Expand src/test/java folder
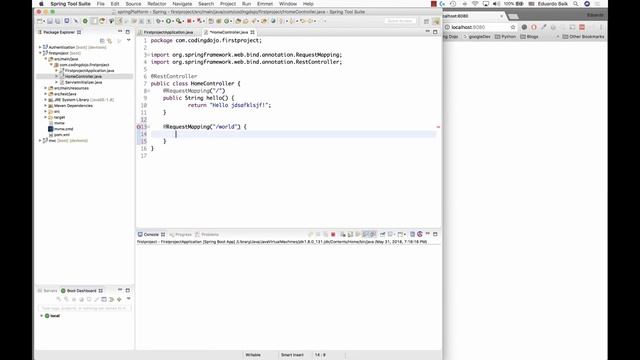 pyautogui.click(x=46, y=94)
